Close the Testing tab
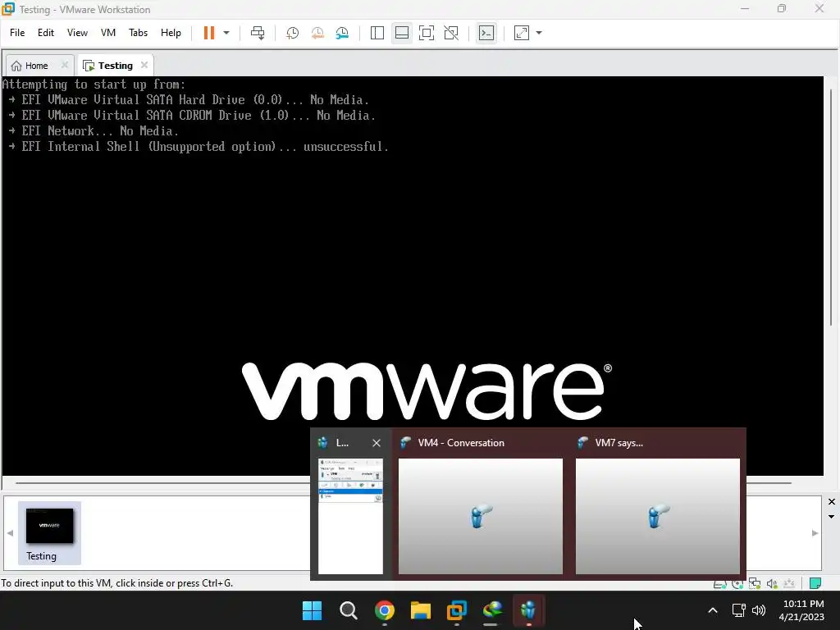Viewport: 840px width, 630px height. (144, 65)
